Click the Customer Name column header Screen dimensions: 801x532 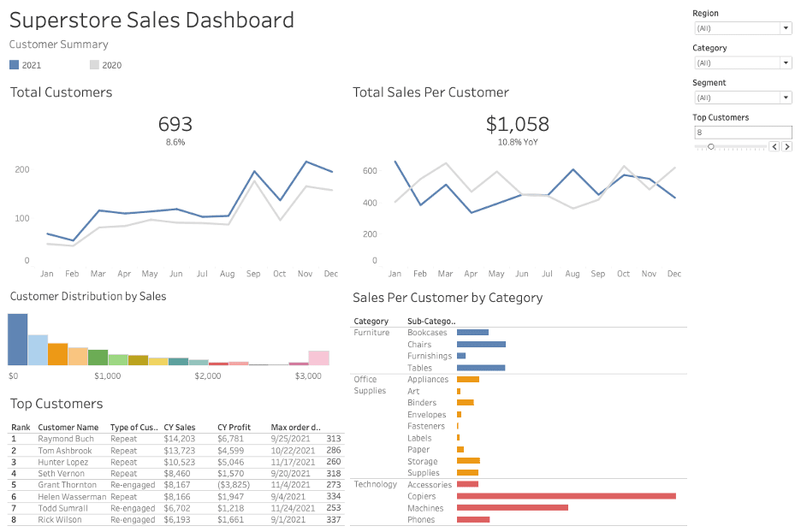click(68, 427)
